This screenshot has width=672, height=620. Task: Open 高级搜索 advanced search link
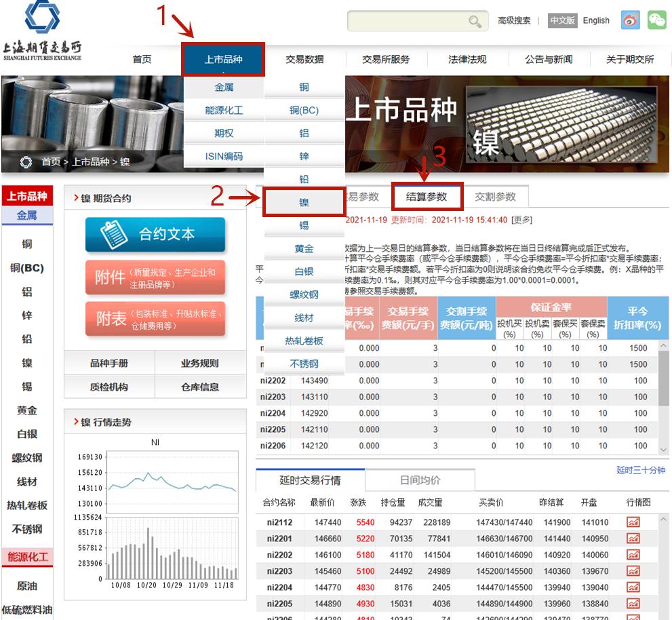pyautogui.click(x=514, y=20)
